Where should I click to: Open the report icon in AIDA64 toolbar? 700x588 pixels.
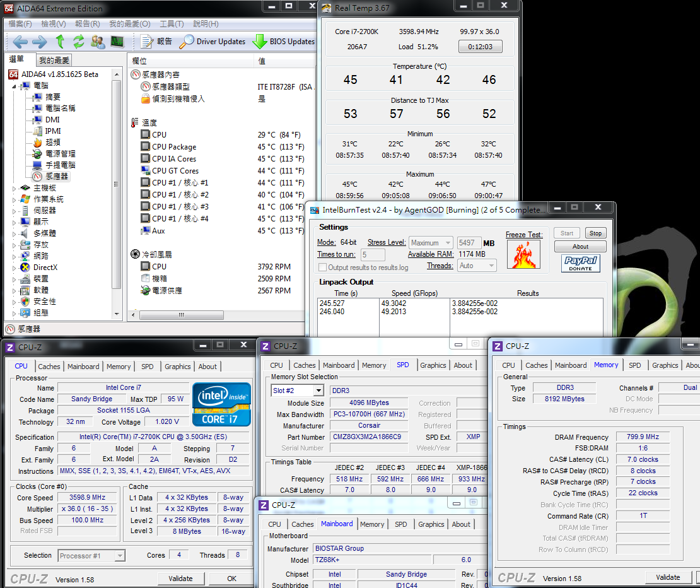[x=146, y=42]
